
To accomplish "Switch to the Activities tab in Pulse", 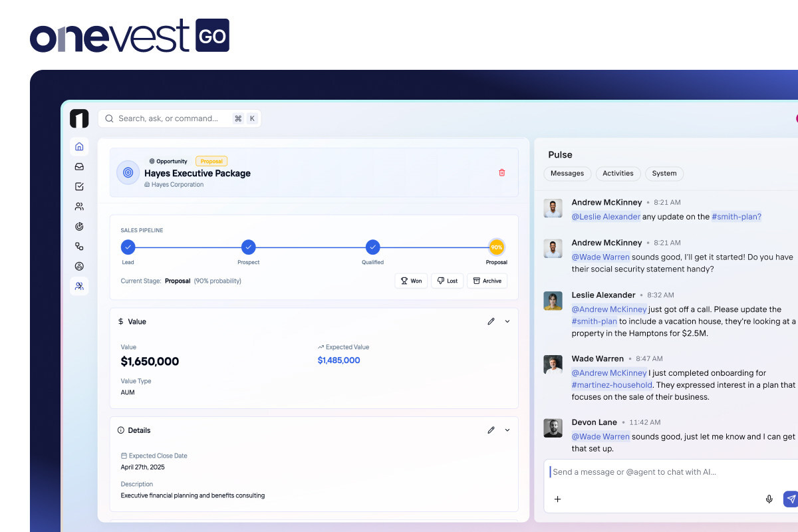I will [618, 174].
